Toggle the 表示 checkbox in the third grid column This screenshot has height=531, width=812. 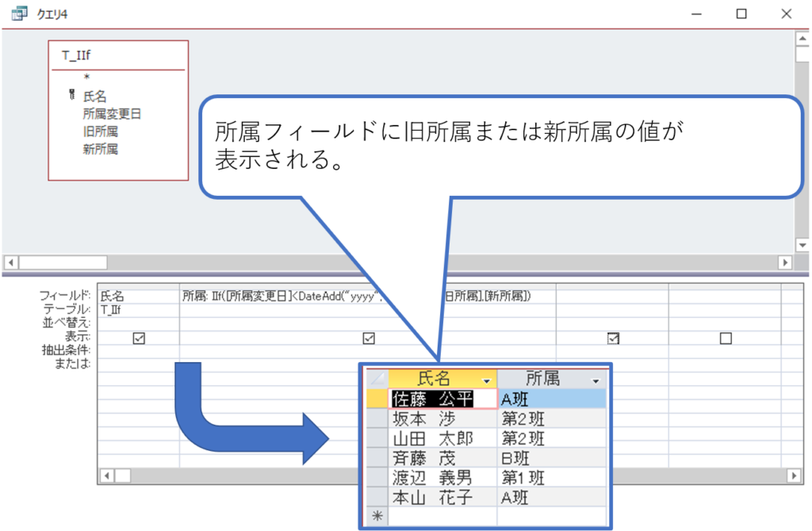(613, 338)
